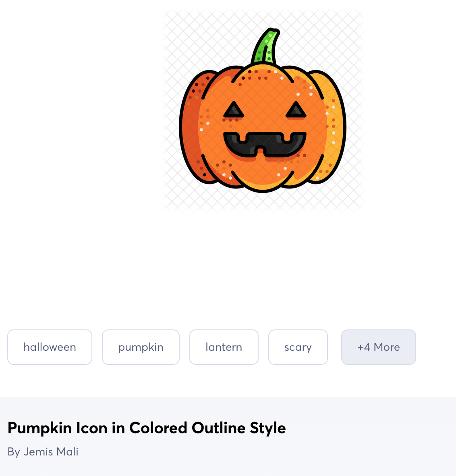This screenshot has height=476, width=456.
Task: Expand tags with "+4 More"
Action: tap(378, 347)
